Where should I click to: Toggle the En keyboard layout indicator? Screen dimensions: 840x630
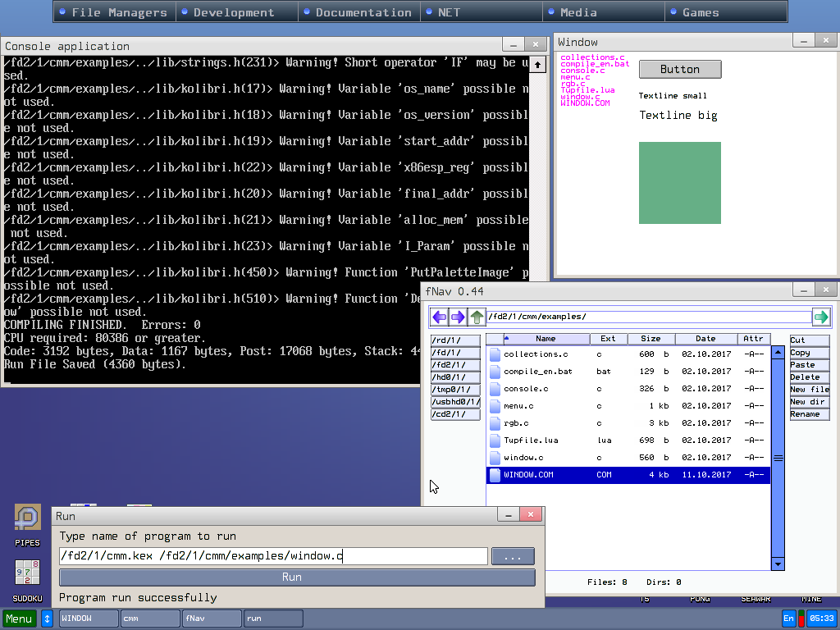[x=788, y=619]
